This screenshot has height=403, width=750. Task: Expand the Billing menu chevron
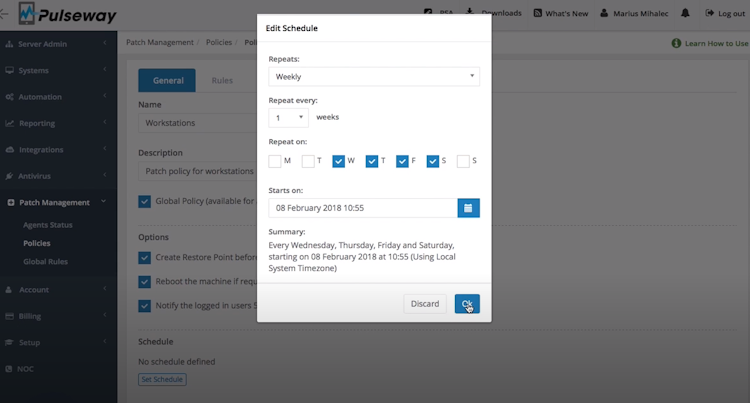click(x=105, y=315)
